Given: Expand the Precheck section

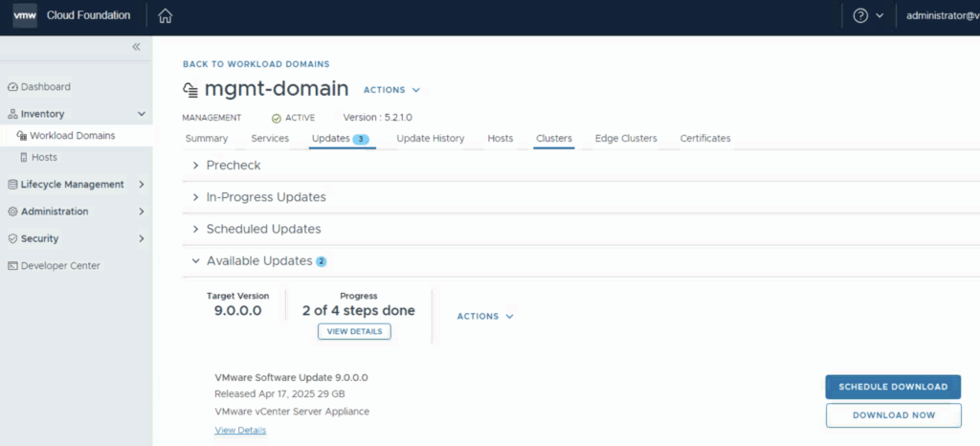Looking at the screenshot, I should point(233,166).
